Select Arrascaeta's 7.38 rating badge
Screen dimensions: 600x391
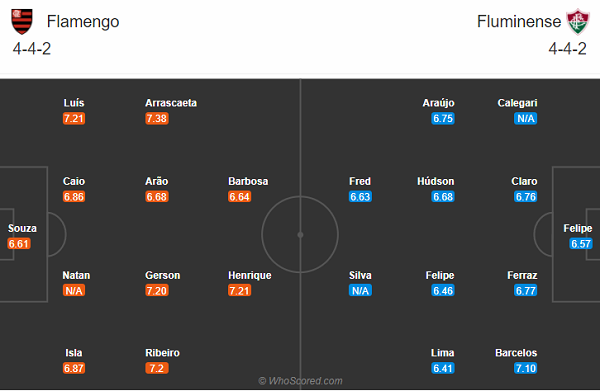pyautogui.click(x=157, y=119)
